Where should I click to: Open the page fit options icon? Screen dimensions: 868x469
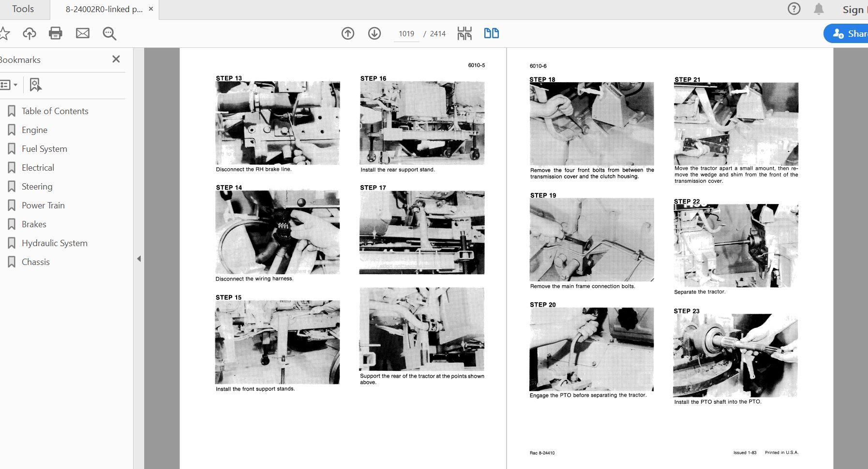(x=464, y=33)
